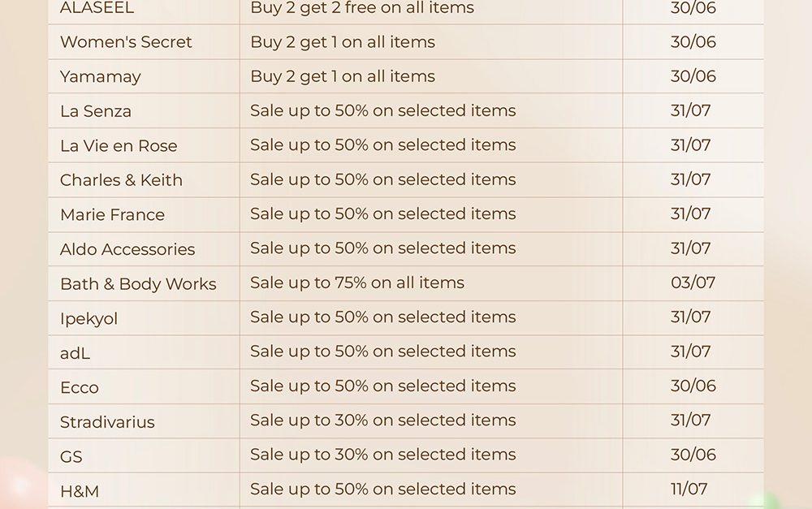Screen dimensions: 812x509
Task: Select the GS store name
Action: pos(71,457)
